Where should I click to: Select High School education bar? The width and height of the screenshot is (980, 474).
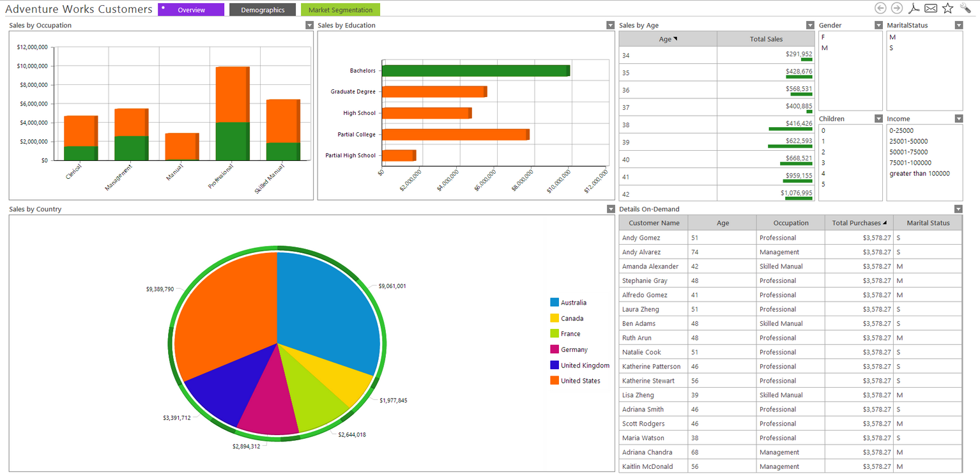[x=427, y=113]
